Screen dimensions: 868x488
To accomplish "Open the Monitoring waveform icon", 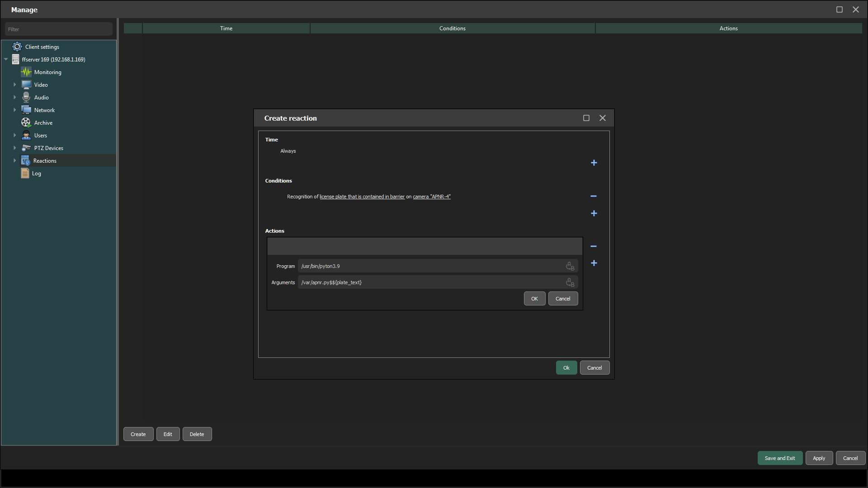I will coord(26,72).
